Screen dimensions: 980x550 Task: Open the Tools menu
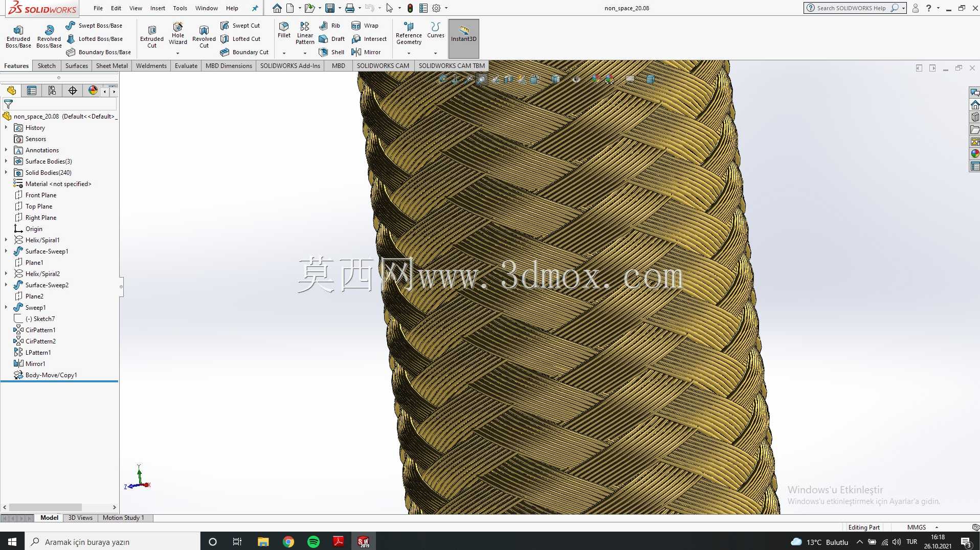(180, 8)
